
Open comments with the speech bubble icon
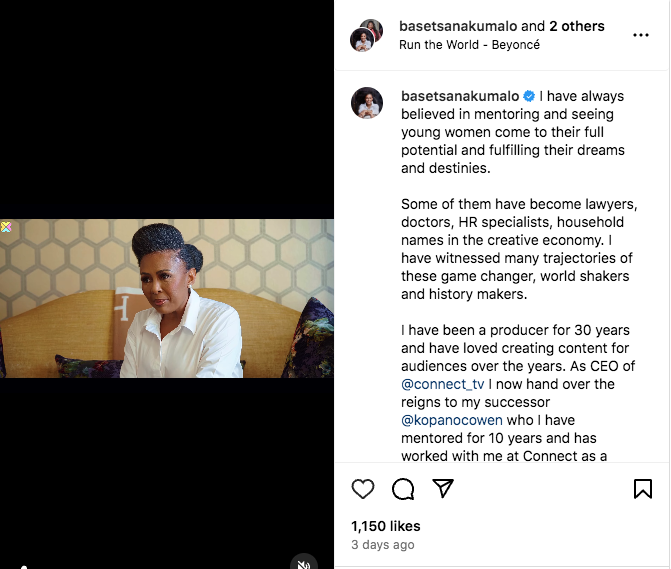[403, 489]
